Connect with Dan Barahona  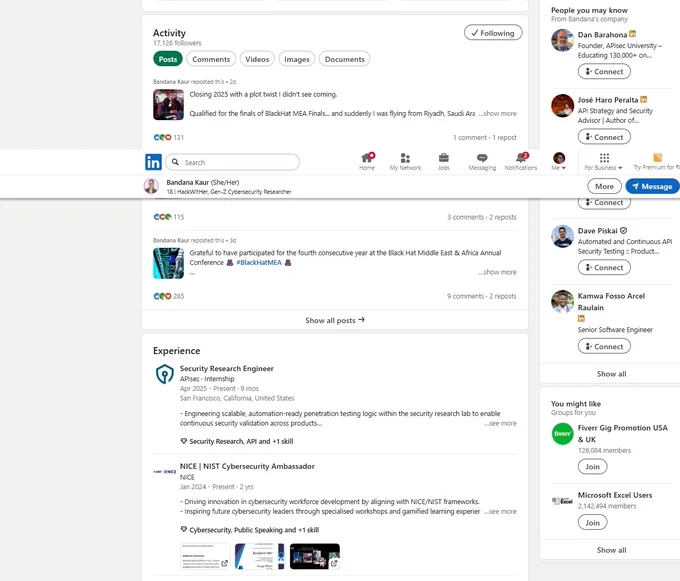coord(604,72)
